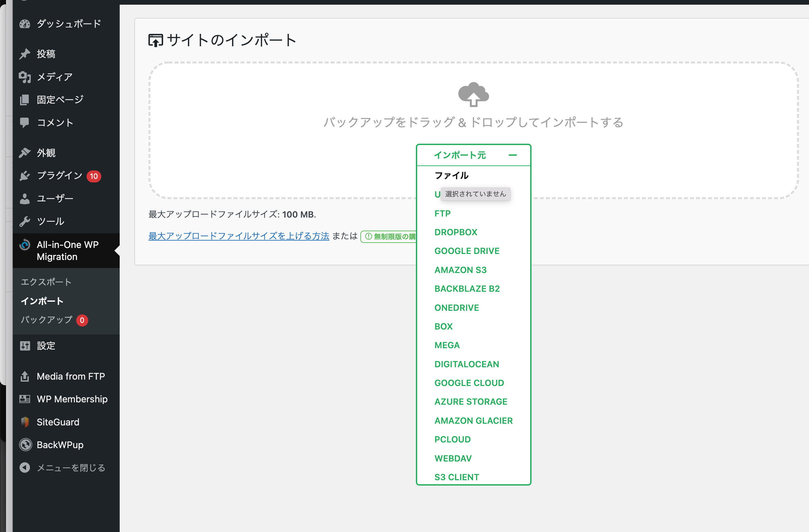
Task: Select All-in-One WP Migration menu item
Action: click(x=66, y=251)
